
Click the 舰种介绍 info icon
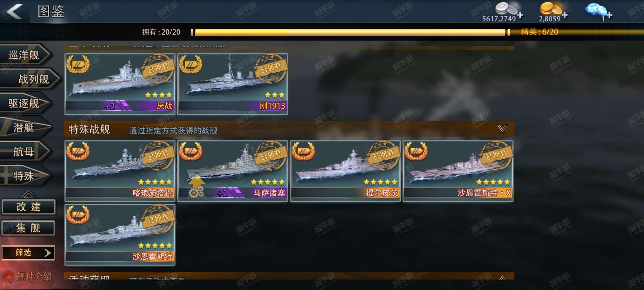(8, 277)
